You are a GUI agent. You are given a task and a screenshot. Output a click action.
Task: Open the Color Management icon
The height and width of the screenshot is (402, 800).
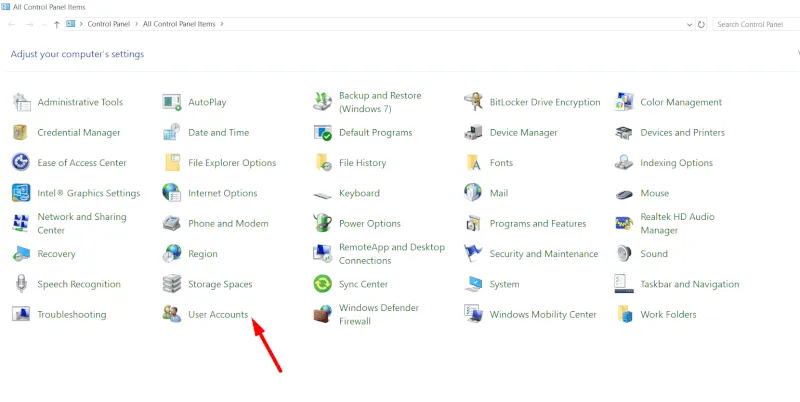(x=624, y=102)
